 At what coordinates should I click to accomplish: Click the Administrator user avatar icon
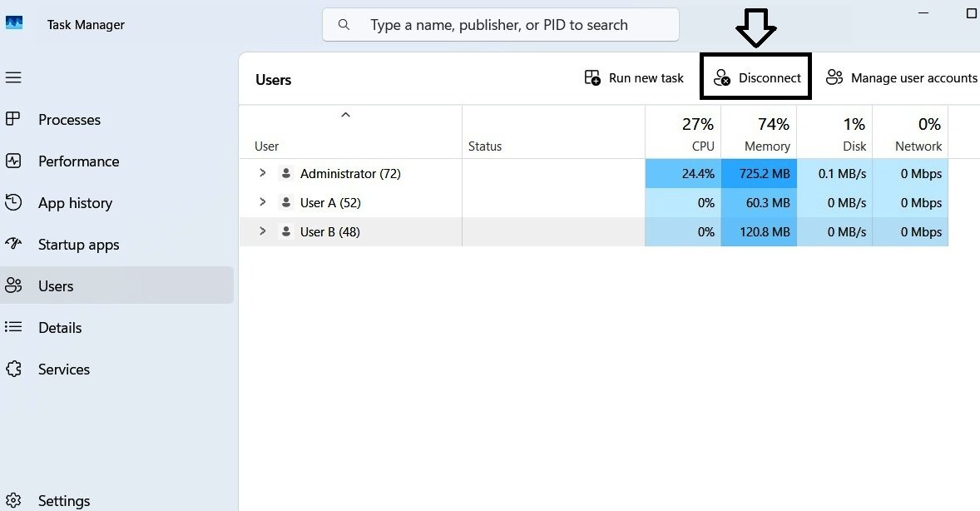pyautogui.click(x=285, y=173)
